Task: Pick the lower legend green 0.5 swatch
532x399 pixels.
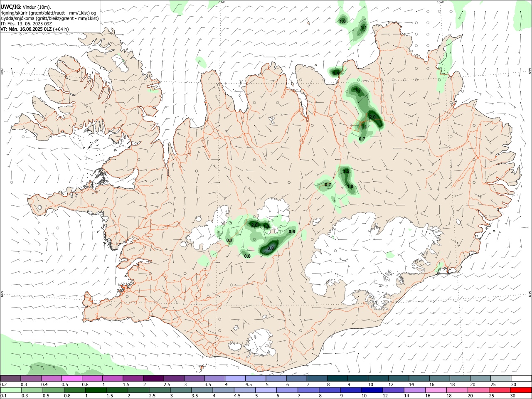Action: 54,390
